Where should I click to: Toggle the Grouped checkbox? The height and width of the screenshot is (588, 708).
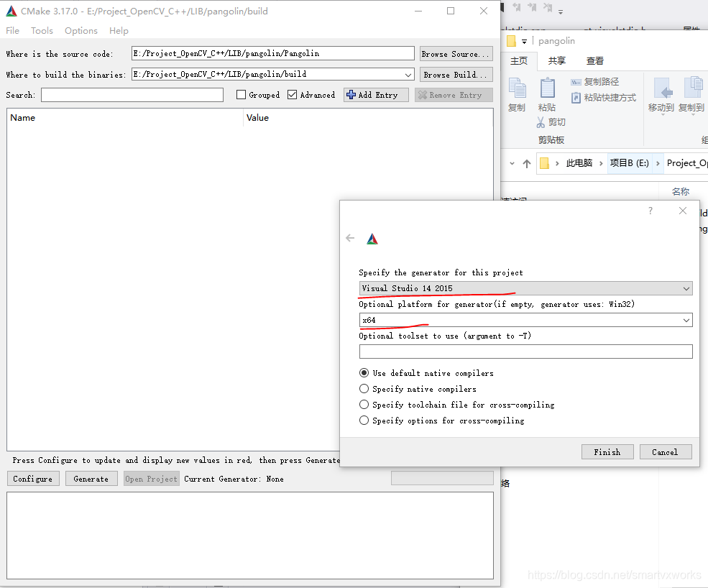pyautogui.click(x=241, y=95)
